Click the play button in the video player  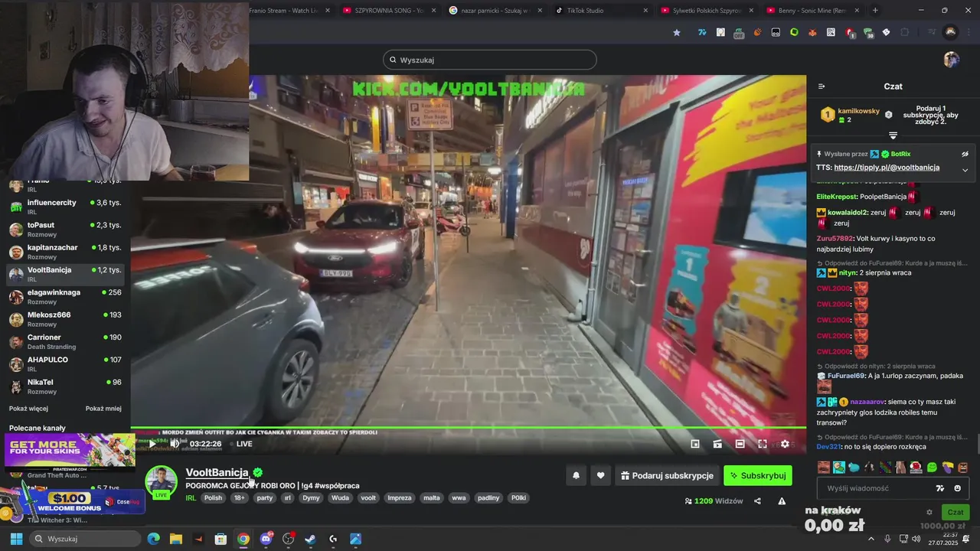tap(153, 444)
